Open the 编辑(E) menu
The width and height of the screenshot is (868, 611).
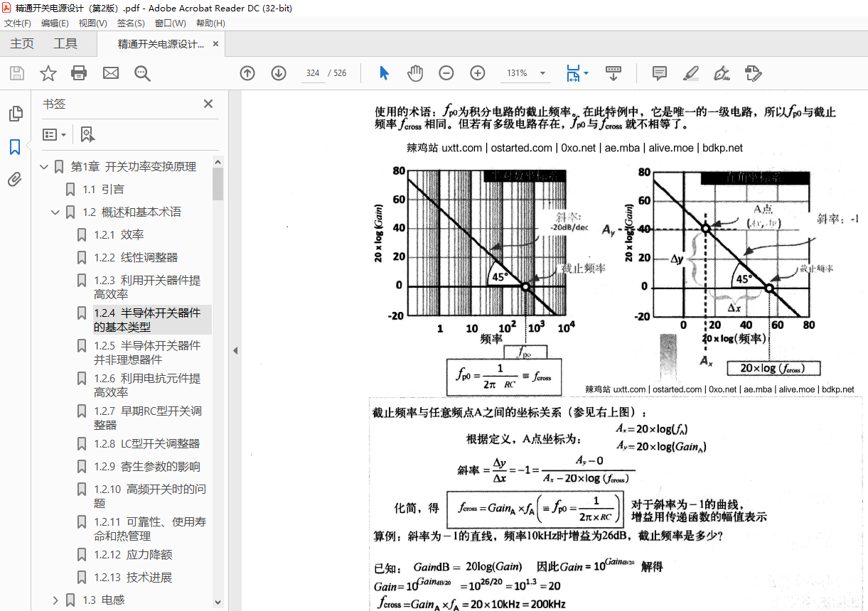pos(55,23)
